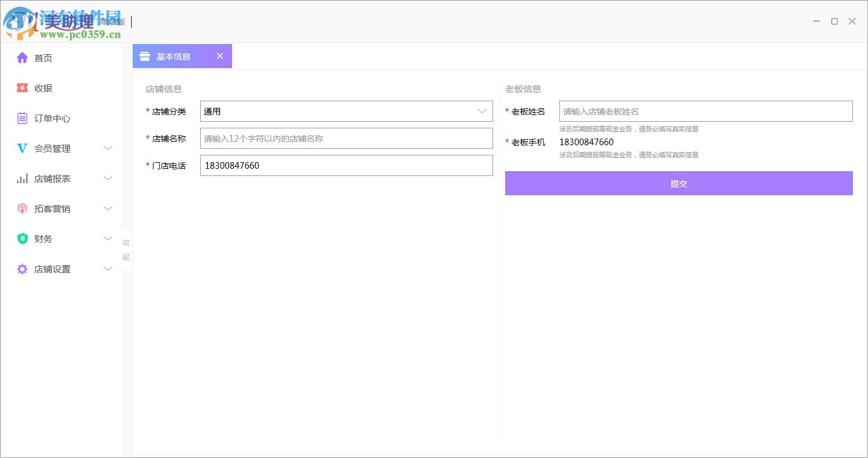Image resolution: width=868 pixels, height=458 pixels.
Task: Click the marketing icon beside 拓客营销
Action: point(22,209)
